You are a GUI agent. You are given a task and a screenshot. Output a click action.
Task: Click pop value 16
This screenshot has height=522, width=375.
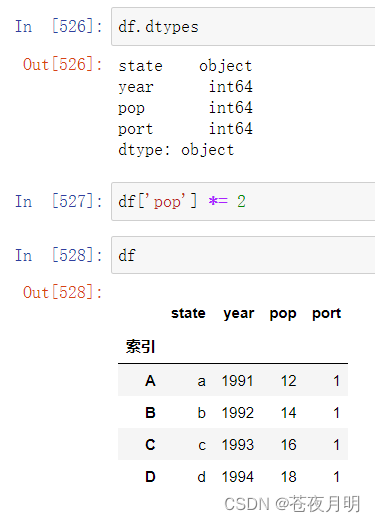[288, 445]
